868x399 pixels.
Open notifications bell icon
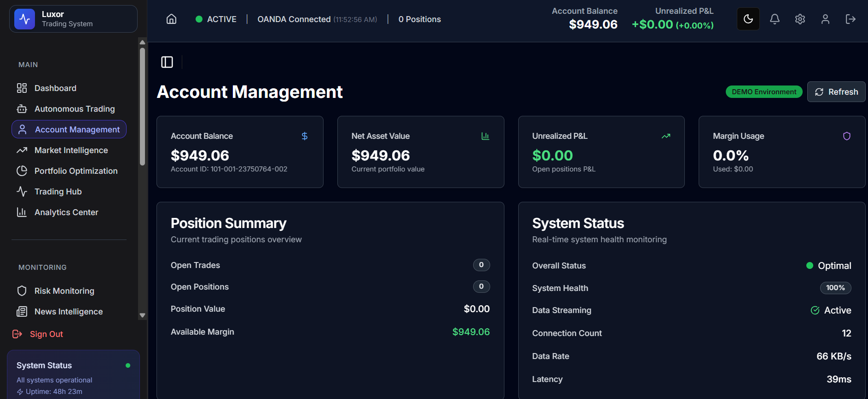775,19
